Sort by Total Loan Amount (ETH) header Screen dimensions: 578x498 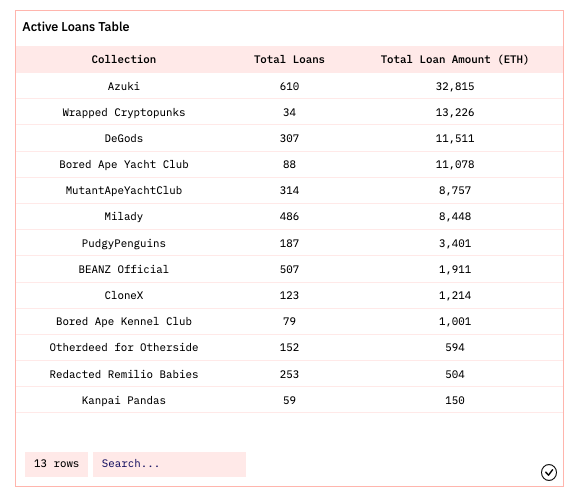click(x=455, y=59)
